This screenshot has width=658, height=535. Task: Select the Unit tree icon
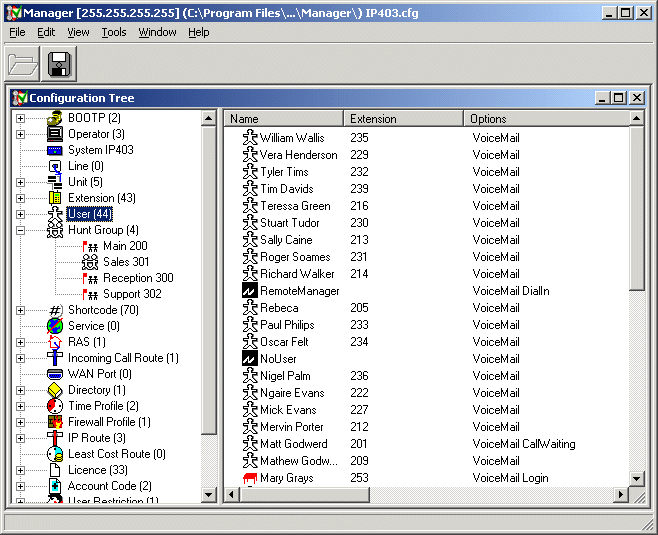(x=55, y=182)
